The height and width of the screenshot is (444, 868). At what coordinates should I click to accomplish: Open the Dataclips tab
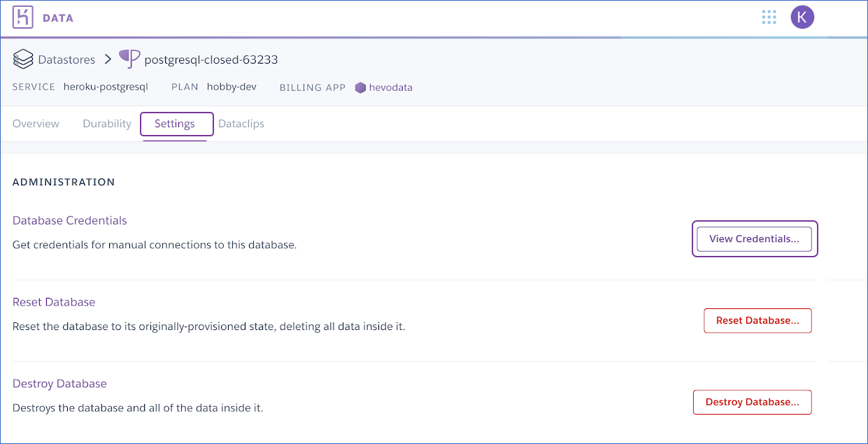pyautogui.click(x=241, y=124)
